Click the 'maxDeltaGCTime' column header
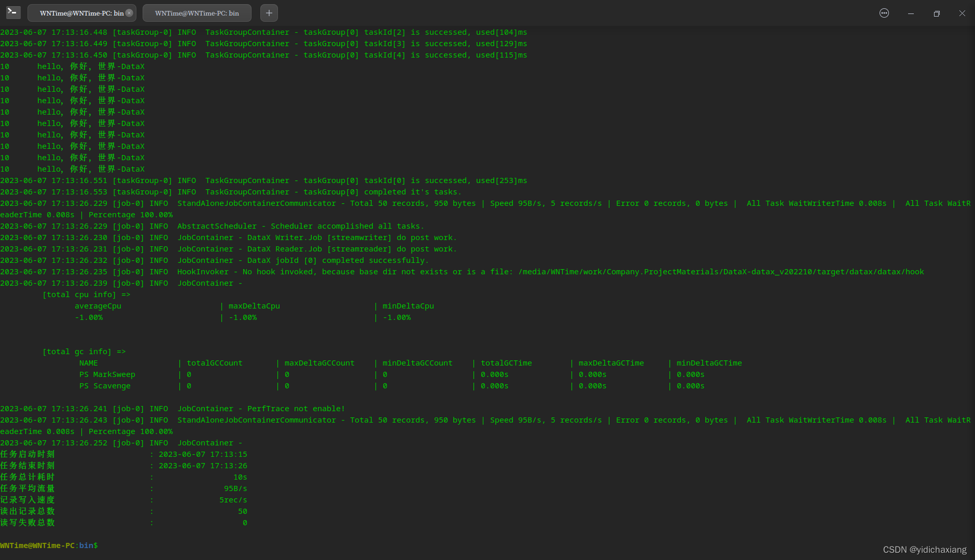 point(611,363)
